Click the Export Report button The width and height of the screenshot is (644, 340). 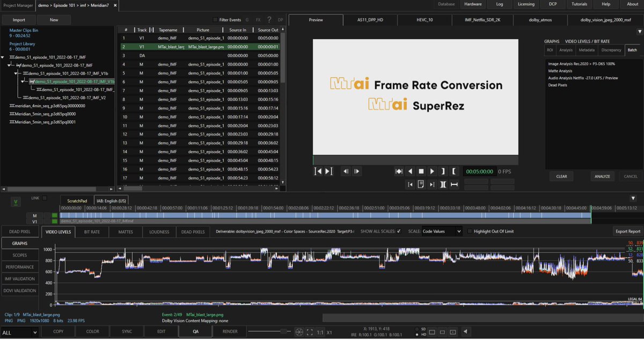[x=627, y=231]
